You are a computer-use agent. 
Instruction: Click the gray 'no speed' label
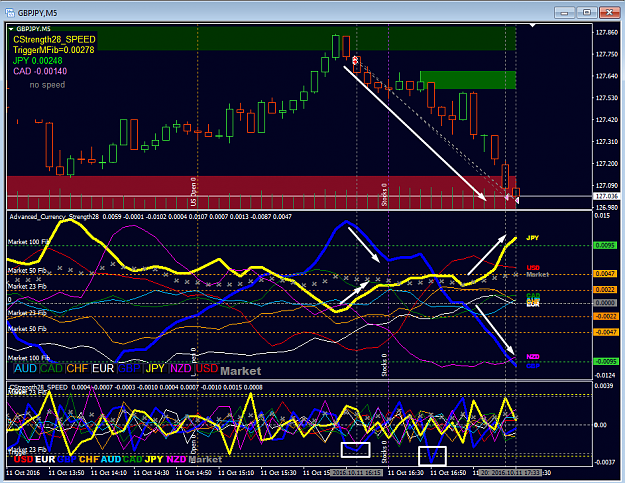(47, 85)
